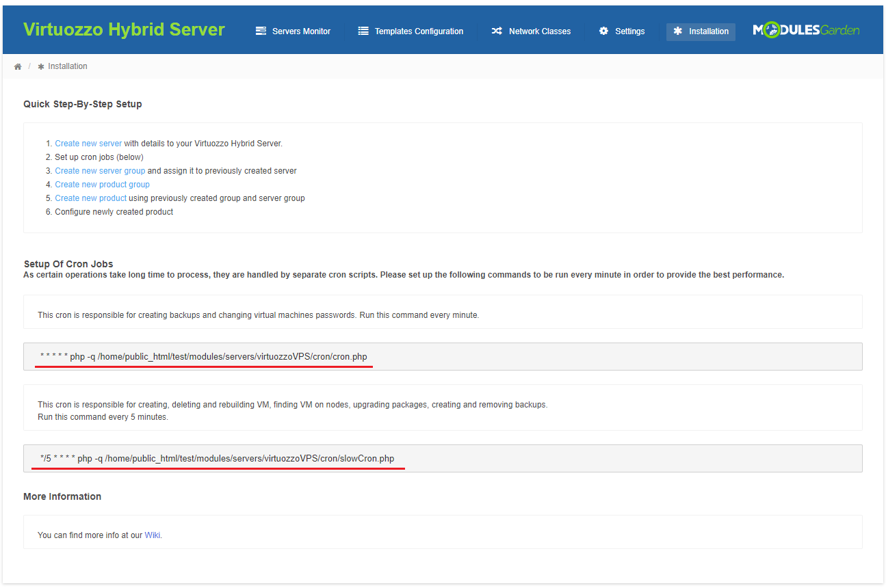The height and width of the screenshot is (588, 886).
Task: Click the asterisk icon in breadcrumb
Action: pos(41,66)
